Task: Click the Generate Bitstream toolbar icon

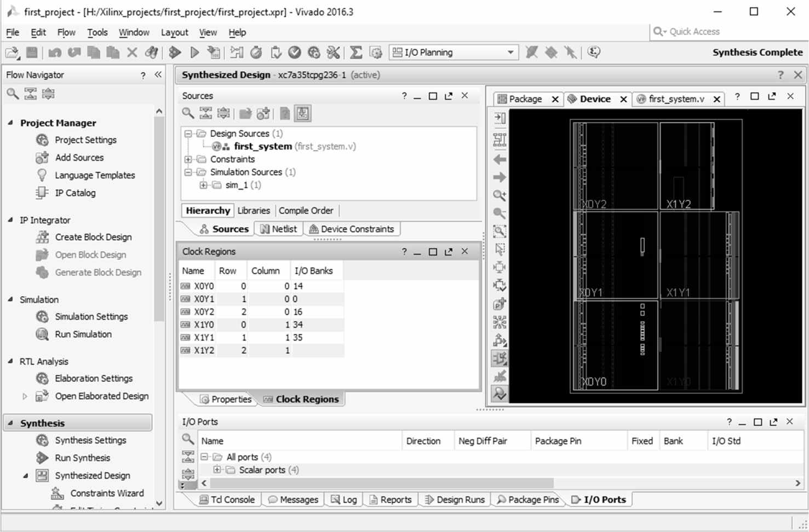Action: [x=214, y=53]
